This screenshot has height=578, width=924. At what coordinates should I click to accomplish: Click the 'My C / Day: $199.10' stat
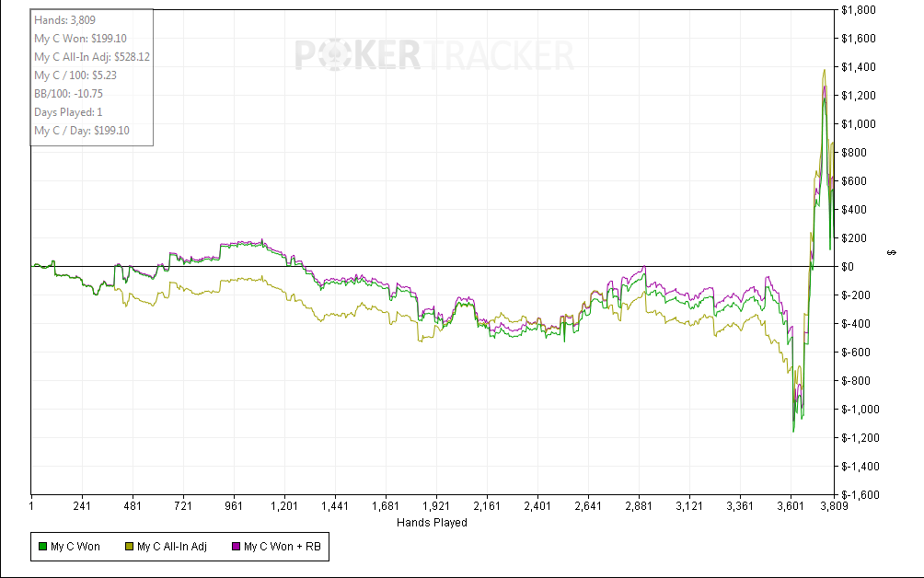[x=82, y=130]
